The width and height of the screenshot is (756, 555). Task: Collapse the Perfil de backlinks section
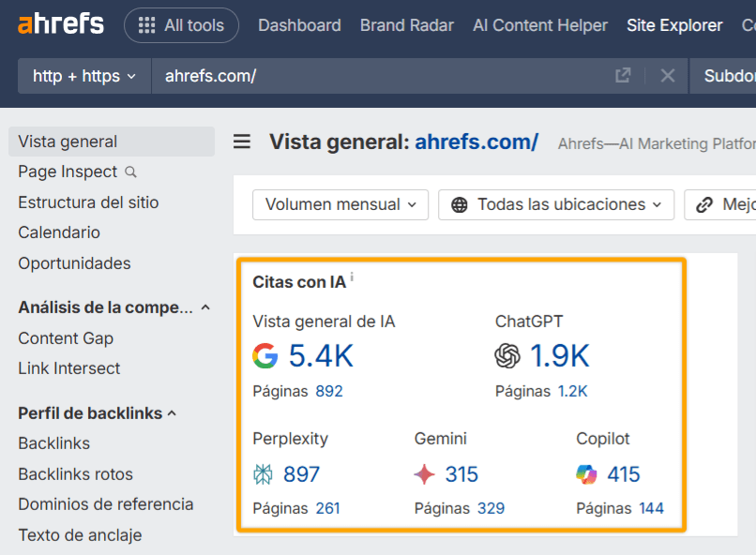click(x=174, y=412)
